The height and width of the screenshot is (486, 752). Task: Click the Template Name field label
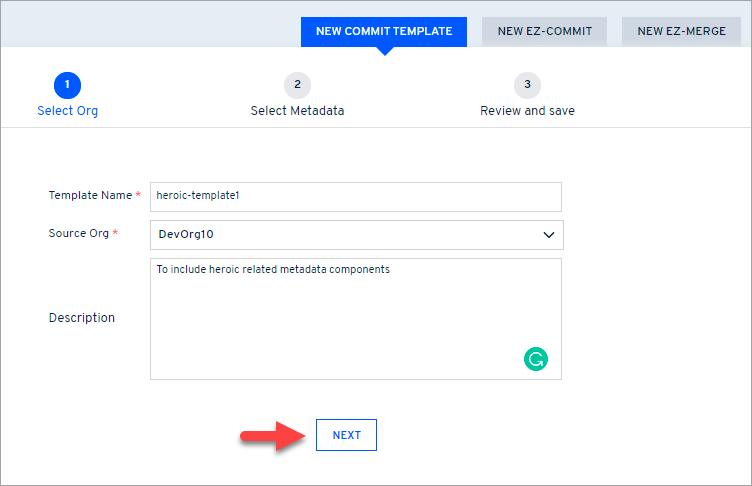coord(90,196)
